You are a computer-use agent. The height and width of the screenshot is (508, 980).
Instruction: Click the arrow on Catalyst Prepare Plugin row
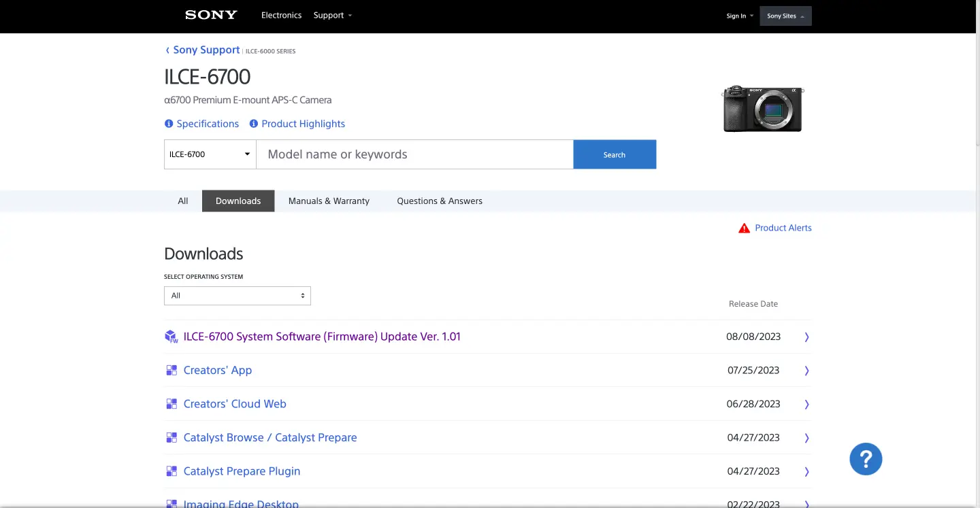pos(806,471)
